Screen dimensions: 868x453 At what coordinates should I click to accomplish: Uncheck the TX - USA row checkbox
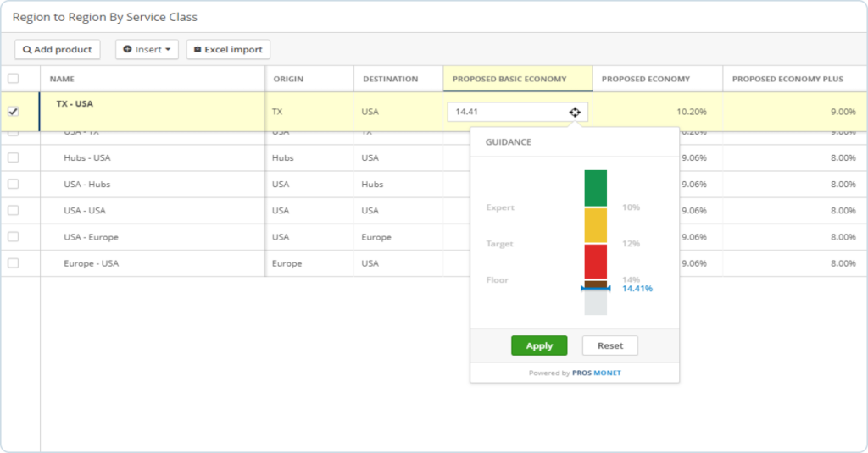[13, 112]
